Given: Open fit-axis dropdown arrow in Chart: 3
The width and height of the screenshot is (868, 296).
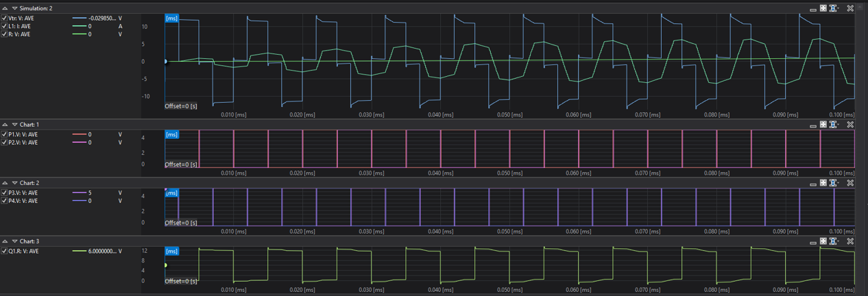Looking at the screenshot, I should coord(839,242).
